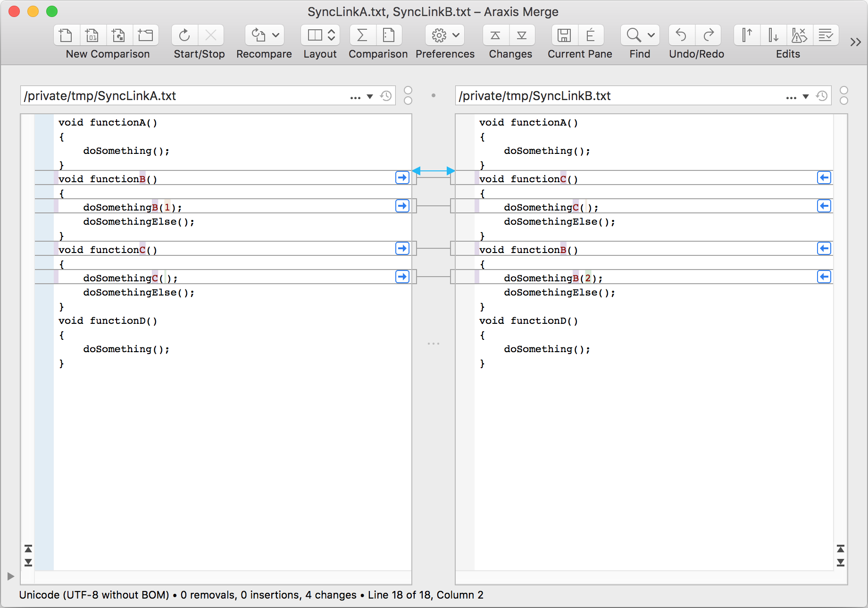868x608 pixels.
Task: Open the comparison summary sigma icon
Action: tap(361, 35)
